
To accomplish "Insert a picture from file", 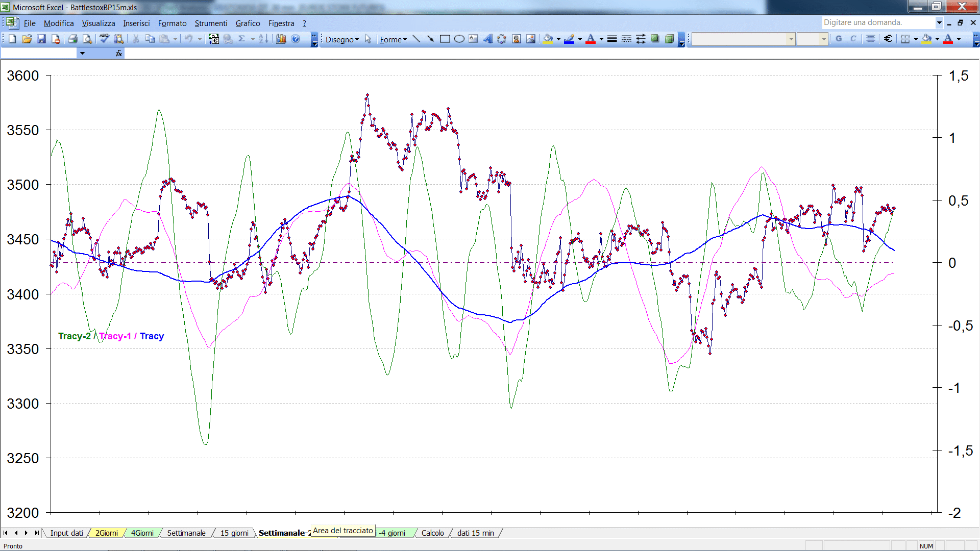I will (x=531, y=39).
